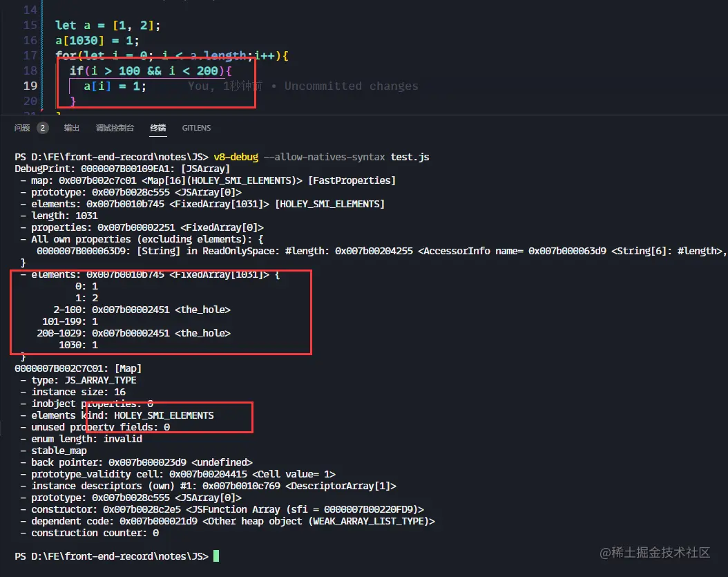728x577 pixels.
Task: Click the '- length: 1031' output line
Action: pyautogui.click(x=59, y=216)
